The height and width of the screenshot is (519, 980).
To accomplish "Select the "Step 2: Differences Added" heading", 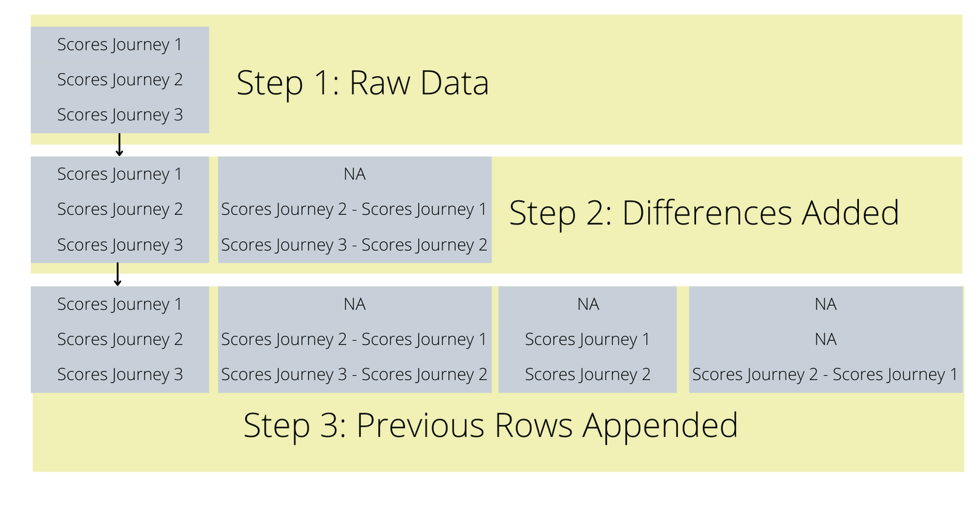I will (x=704, y=213).
